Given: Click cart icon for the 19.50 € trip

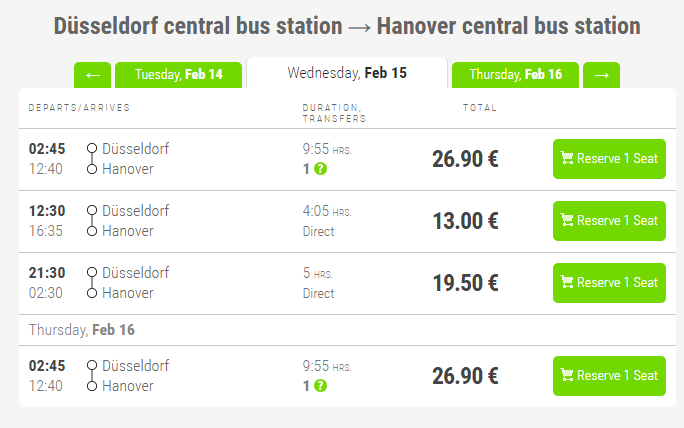Looking at the screenshot, I should pyautogui.click(x=567, y=283).
